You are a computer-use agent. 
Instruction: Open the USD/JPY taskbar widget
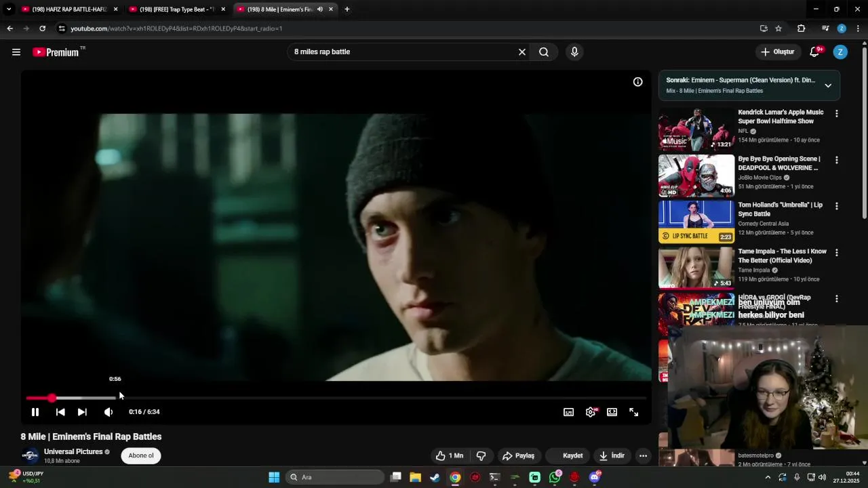pyautogui.click(x=27, y=477)
